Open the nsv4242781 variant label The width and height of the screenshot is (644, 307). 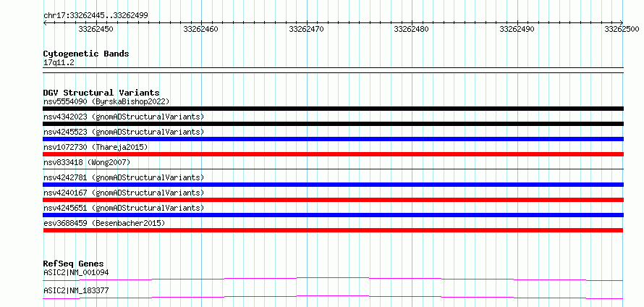pos(124,177)
